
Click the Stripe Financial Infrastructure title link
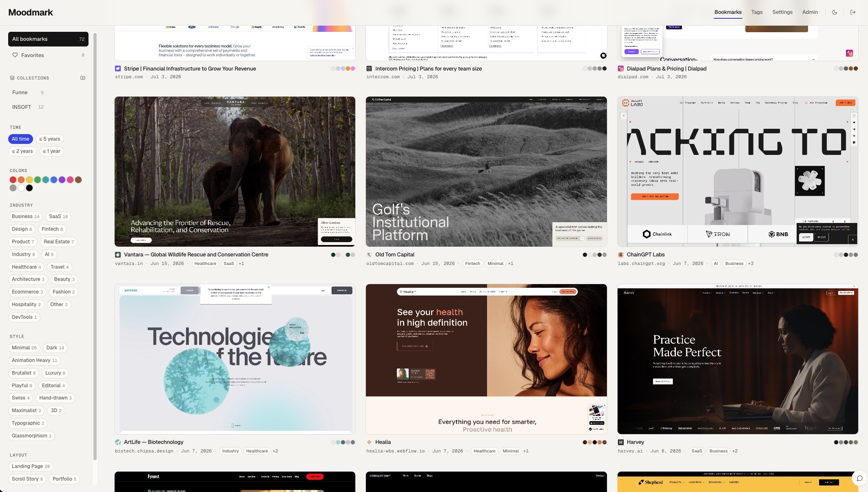pos(190,68)
